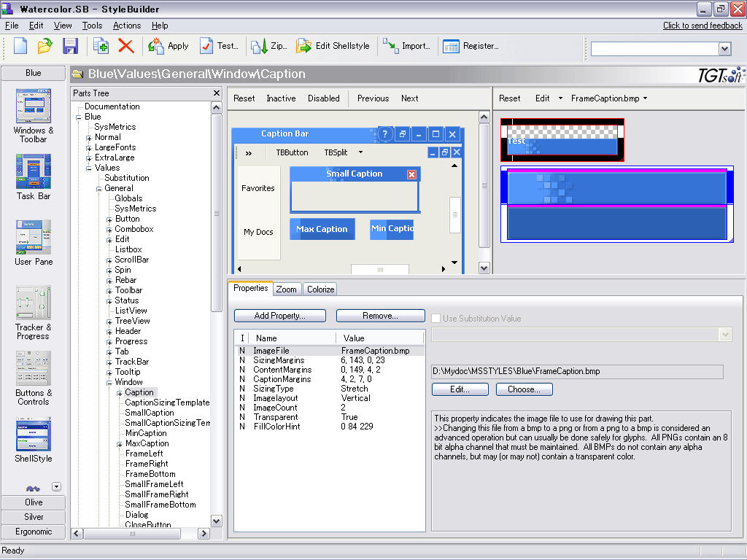Click the Open folder toolbar icon
This screenshot has width=747, height=560.
(44, 46)
